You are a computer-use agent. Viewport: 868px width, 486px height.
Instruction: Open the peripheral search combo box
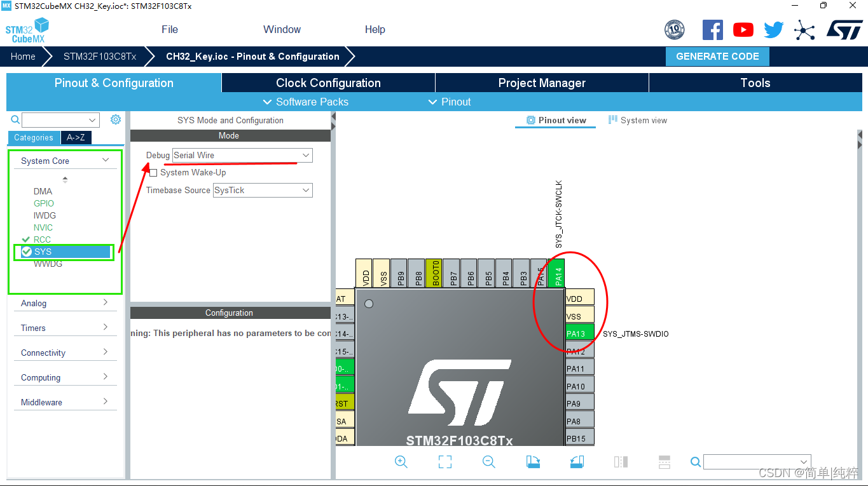pyautogui.click(x=60, y=120)
